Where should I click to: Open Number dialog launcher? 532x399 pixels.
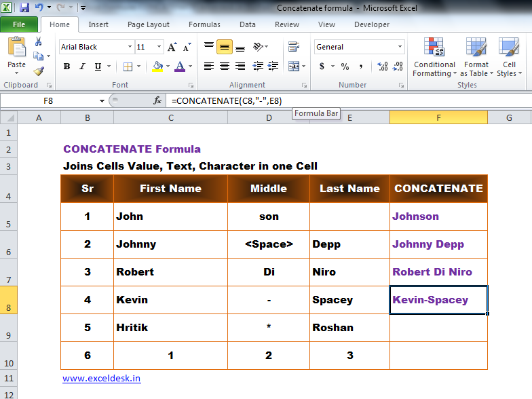(x=402, y=85)
